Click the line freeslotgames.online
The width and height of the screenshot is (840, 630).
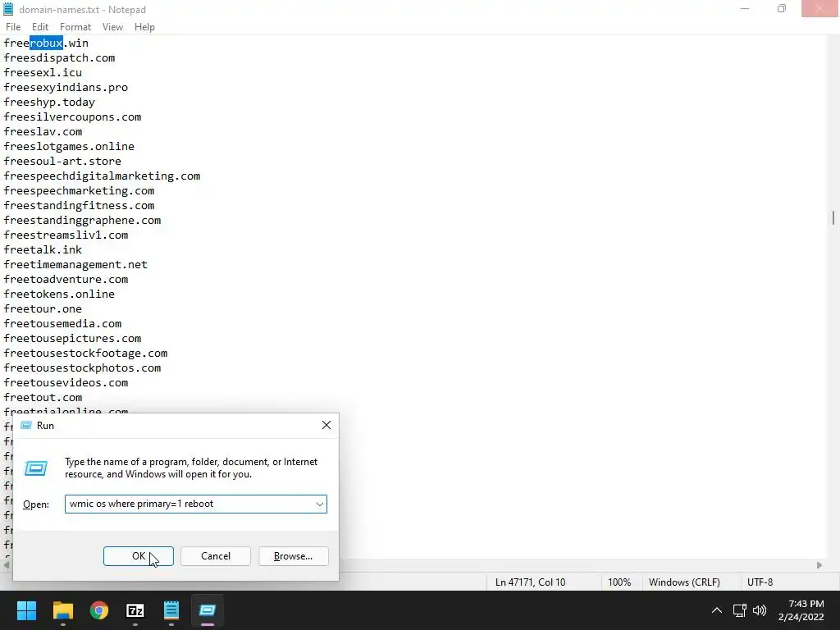point(69,147)
